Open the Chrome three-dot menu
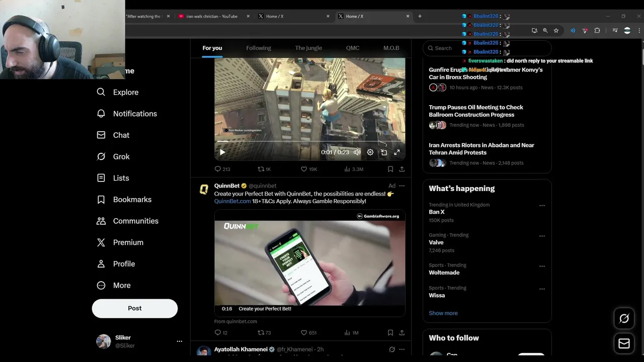Image resolution: width=644 pixels, height=362 pixels. (639, 31)
